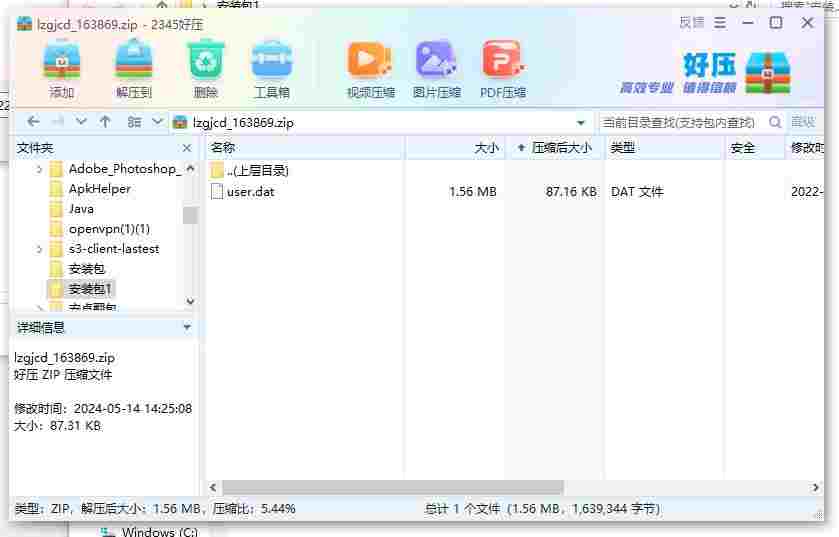The height and width of the screenshot is (537, 839).
Task: Select the Java folder in tree
Action: click(71, 209)
